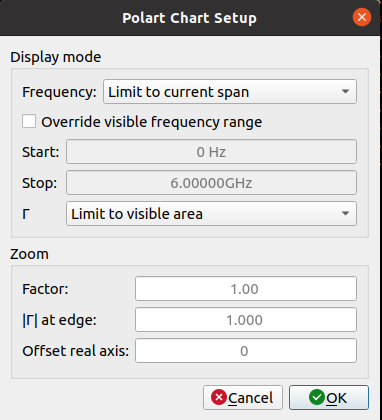Focus the Zoom Factor input field

pyautogui.click(x=246, y=289)
